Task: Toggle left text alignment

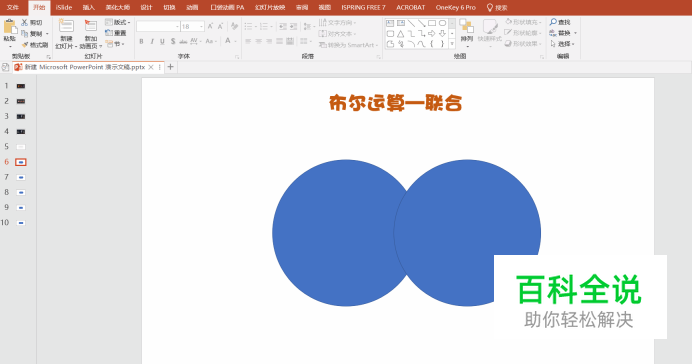Action: [x=248, y=41]
